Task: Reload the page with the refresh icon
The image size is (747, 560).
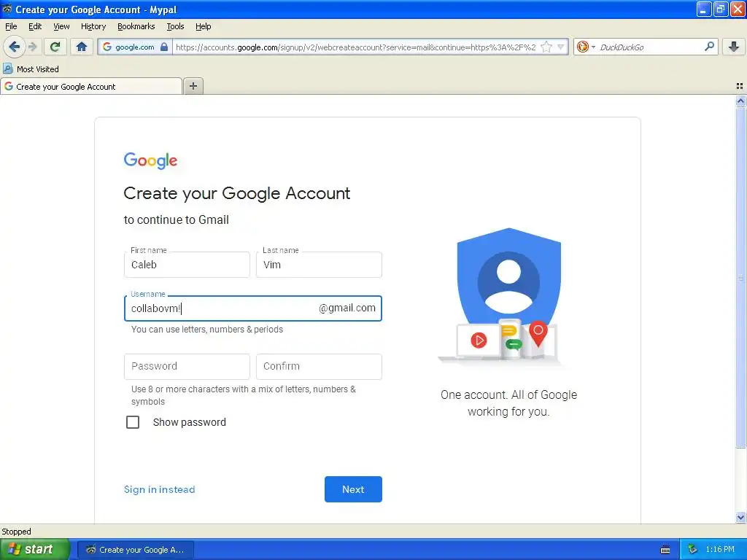Action: 55,47
